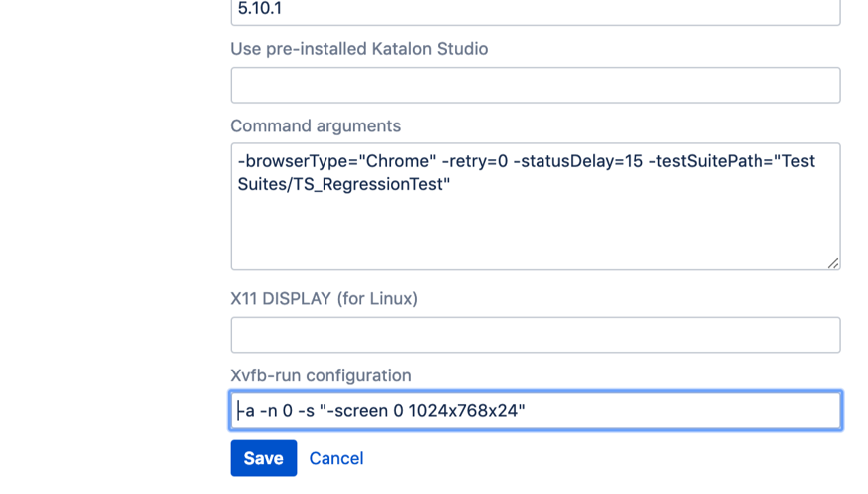This screenshot has width=868, height=494.
Task: Click the 1024x768x24 text in Xvfb-run field
Action: click(464, 410)
